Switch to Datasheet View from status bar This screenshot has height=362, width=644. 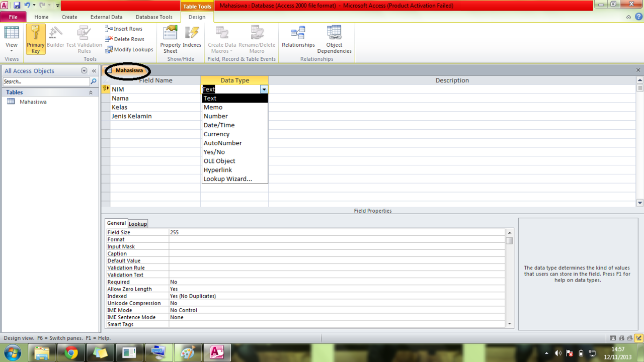pos(612,338)
